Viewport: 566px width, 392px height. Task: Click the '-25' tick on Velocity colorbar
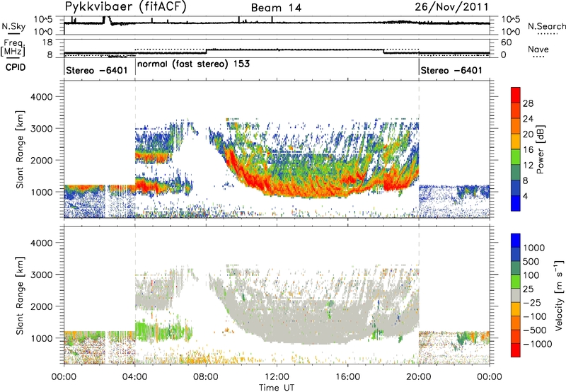[531, 302]
